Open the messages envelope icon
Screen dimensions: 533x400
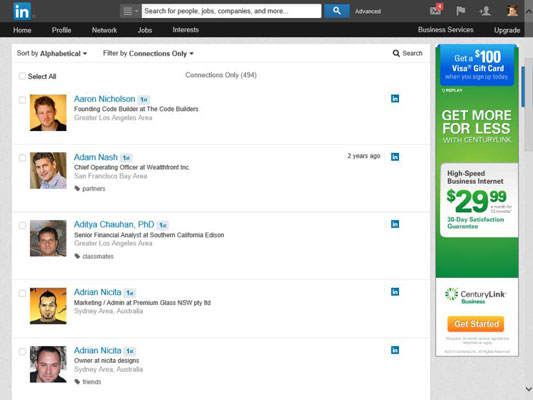436,10
